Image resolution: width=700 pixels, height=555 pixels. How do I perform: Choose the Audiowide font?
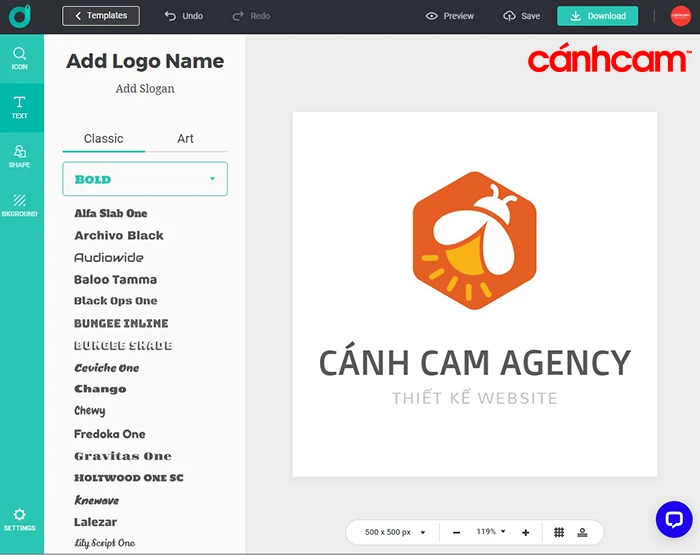[x=108, y=258]
